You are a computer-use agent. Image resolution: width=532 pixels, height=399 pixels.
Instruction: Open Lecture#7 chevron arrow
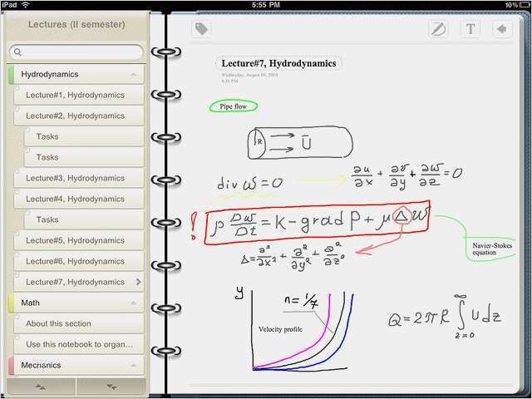[138, 282]
